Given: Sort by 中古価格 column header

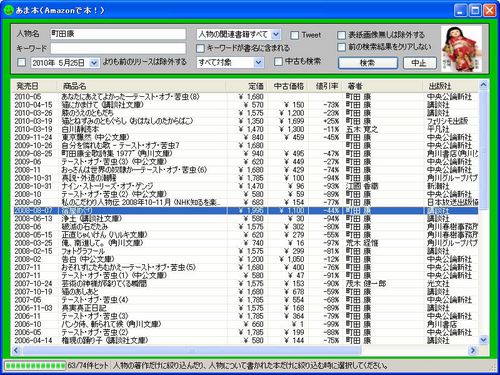Looking at the screenshot, I should 288,86.
